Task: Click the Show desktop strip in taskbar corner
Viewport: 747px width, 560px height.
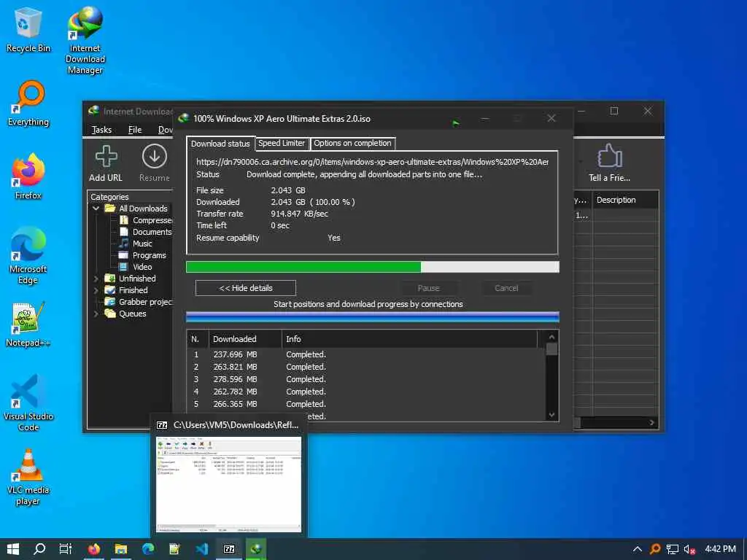Action: coord(745,549)
